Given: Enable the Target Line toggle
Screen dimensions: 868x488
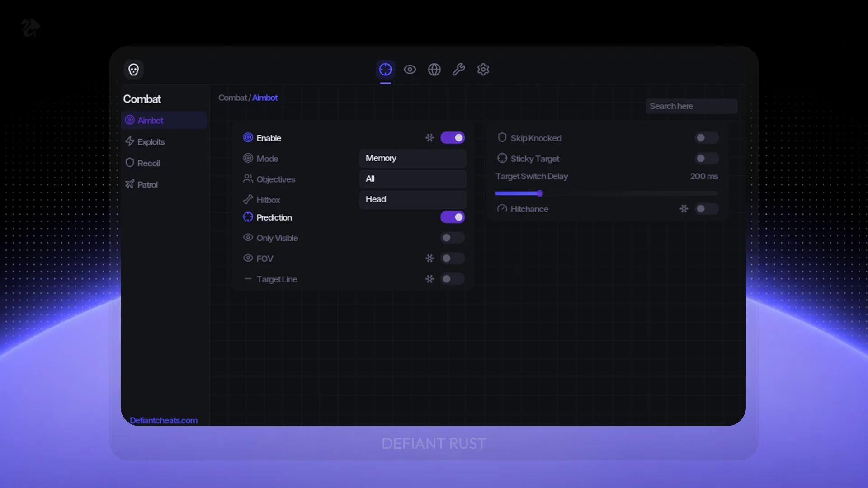Looking at the screenshot, I should click(x=453, y=279).
